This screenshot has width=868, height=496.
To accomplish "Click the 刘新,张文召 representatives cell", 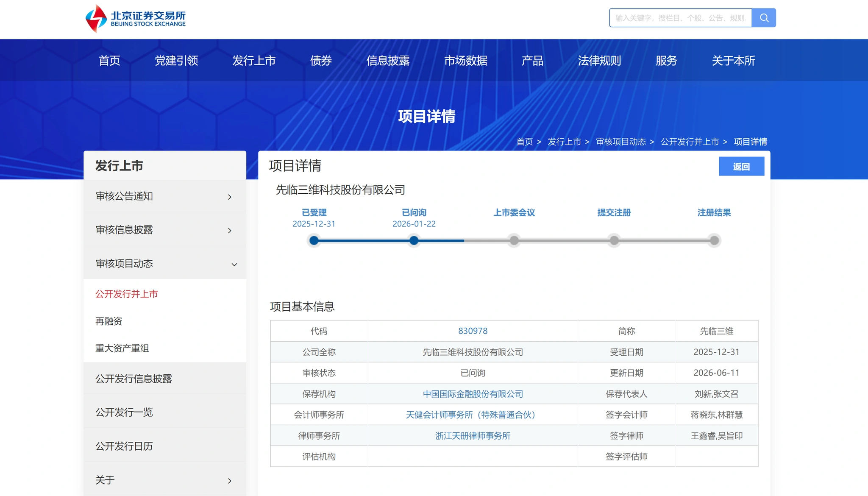I will tap(716, 394).
